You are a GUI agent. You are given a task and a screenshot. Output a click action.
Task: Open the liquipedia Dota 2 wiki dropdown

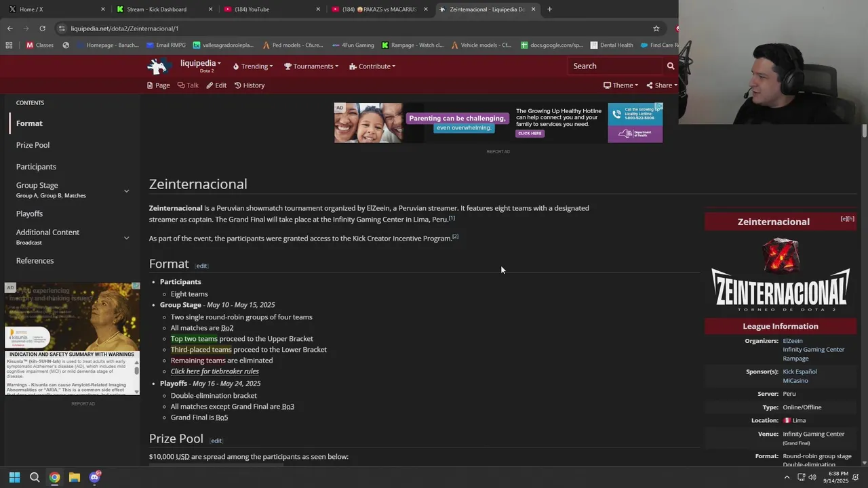pos(200,65)
